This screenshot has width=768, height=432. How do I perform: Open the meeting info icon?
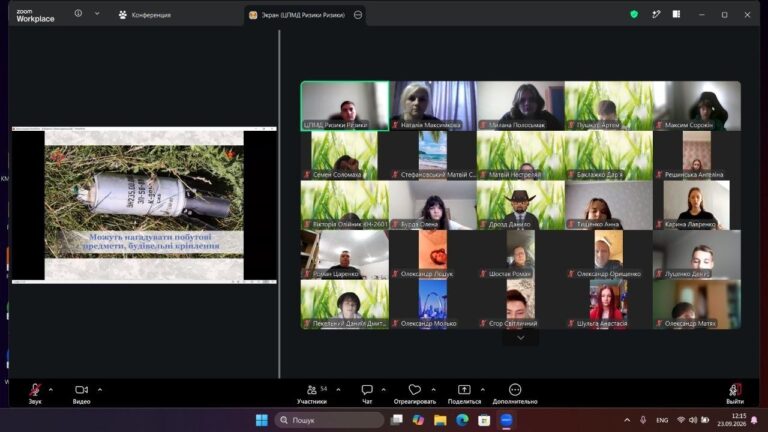(78, 14)
